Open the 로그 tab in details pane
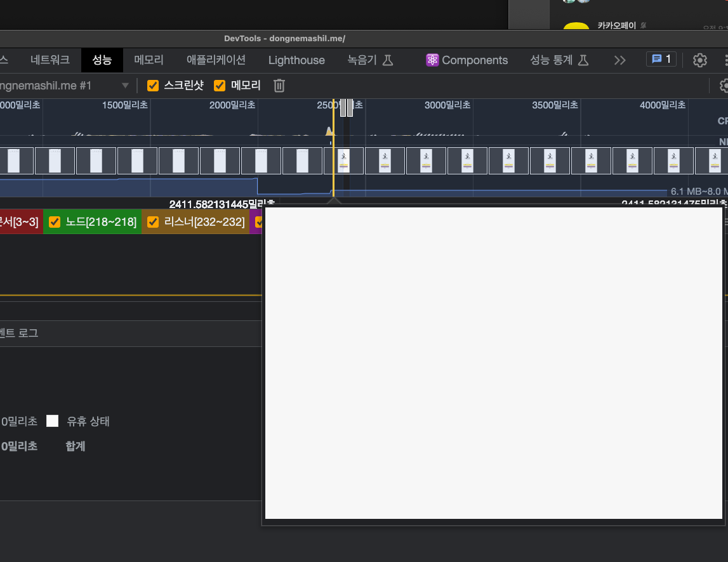The width and height of the screenshot is (728, 562). 18,333
